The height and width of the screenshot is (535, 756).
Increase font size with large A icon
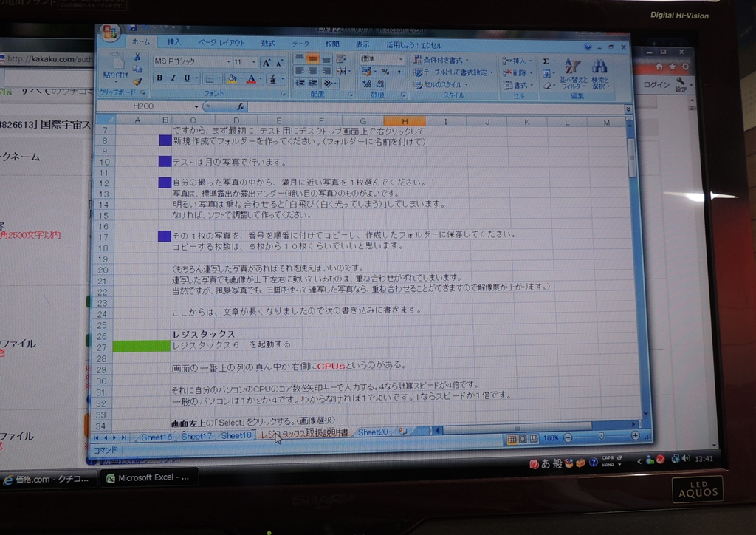[x=266, y=62]
